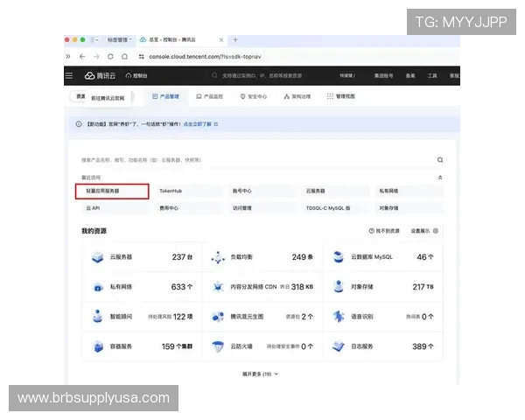525x420 pixels.
Task: Open 控制台 home in the header
Action: click(x=136, y=76)
